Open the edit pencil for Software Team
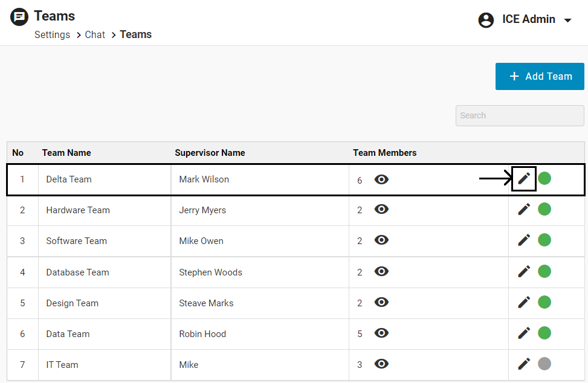This screenshot has width=588, height=383. 524,240
